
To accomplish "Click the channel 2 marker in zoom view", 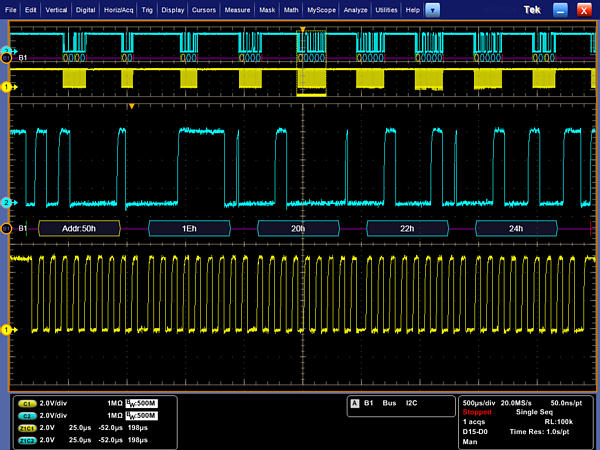I will (x=5, y=203).
